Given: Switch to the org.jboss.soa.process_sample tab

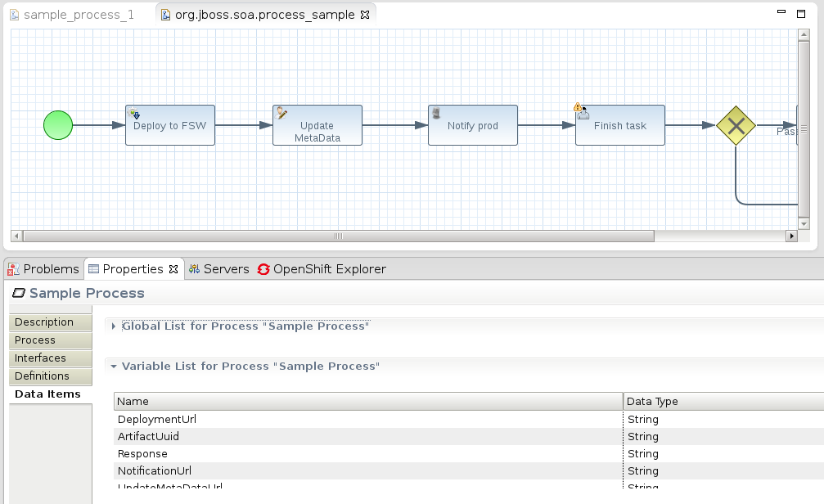Looking at the screenshot, I should [x=265, y=15].
